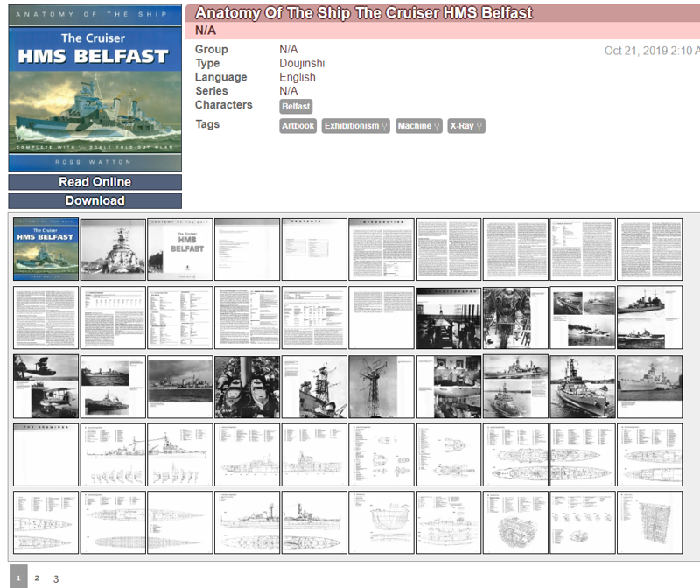The image size is (700, 588).
Task: Click the Characters field label
Action: pos(224,104)
